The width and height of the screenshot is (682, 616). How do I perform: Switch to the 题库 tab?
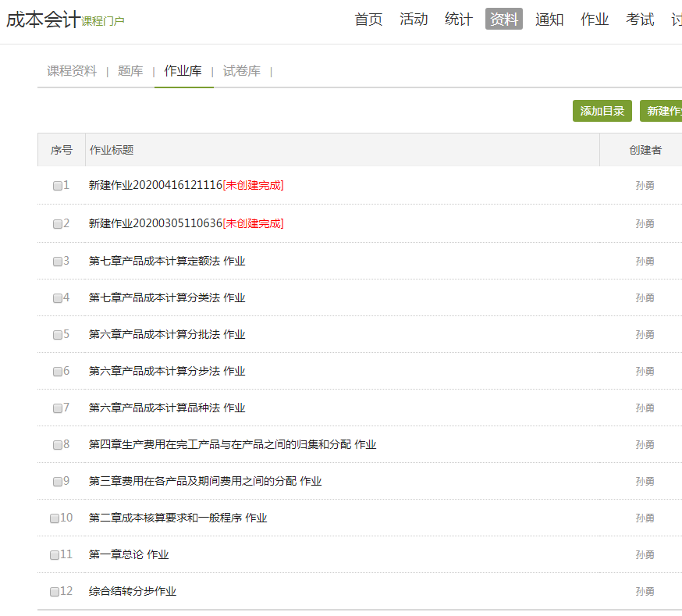point(130,71)
